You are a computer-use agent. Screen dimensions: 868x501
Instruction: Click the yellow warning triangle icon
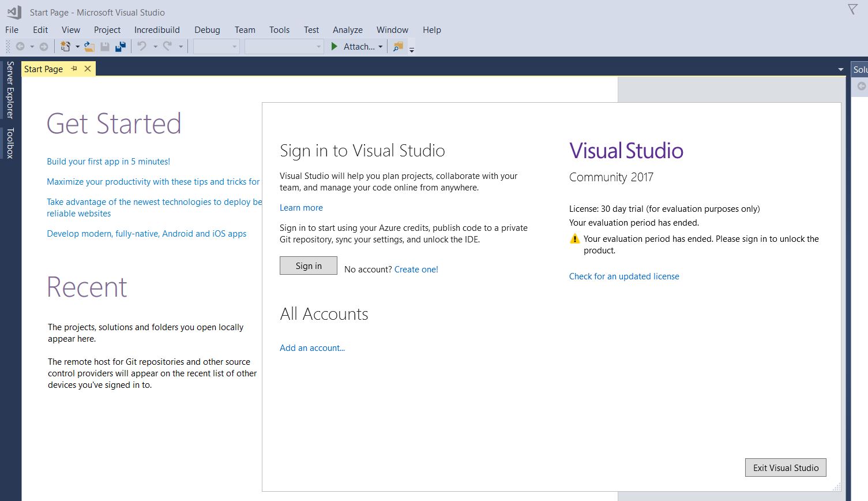click(x=574, y=239)
